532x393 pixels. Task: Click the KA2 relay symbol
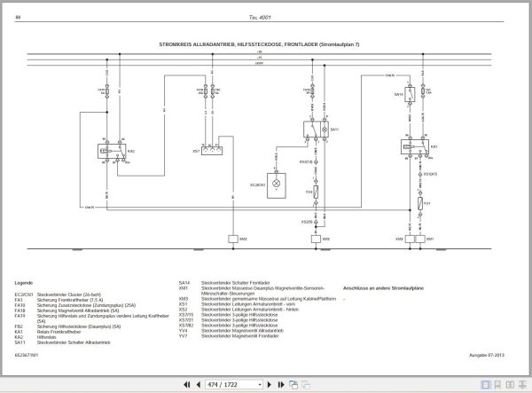(112, 151)
